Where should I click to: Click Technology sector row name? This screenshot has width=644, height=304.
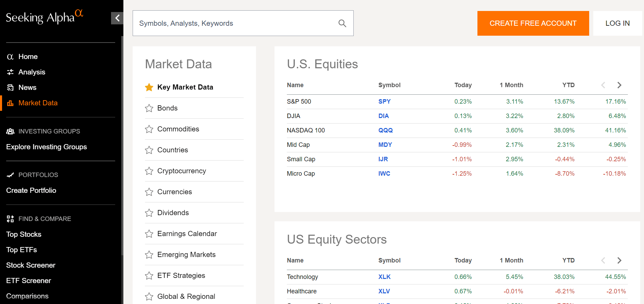point(302,277)
